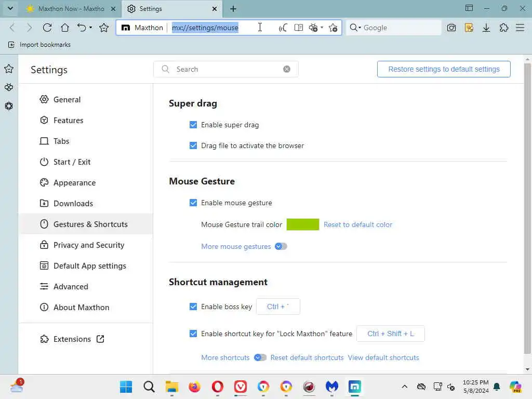
Task: Expand the More shortcuts toggle
Action: pos(260,357)
